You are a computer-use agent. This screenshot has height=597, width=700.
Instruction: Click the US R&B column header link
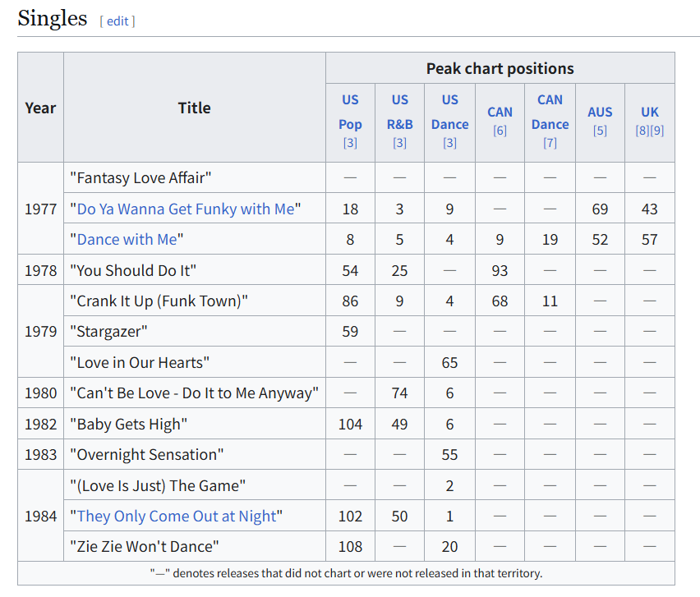[x=399, y=112]
